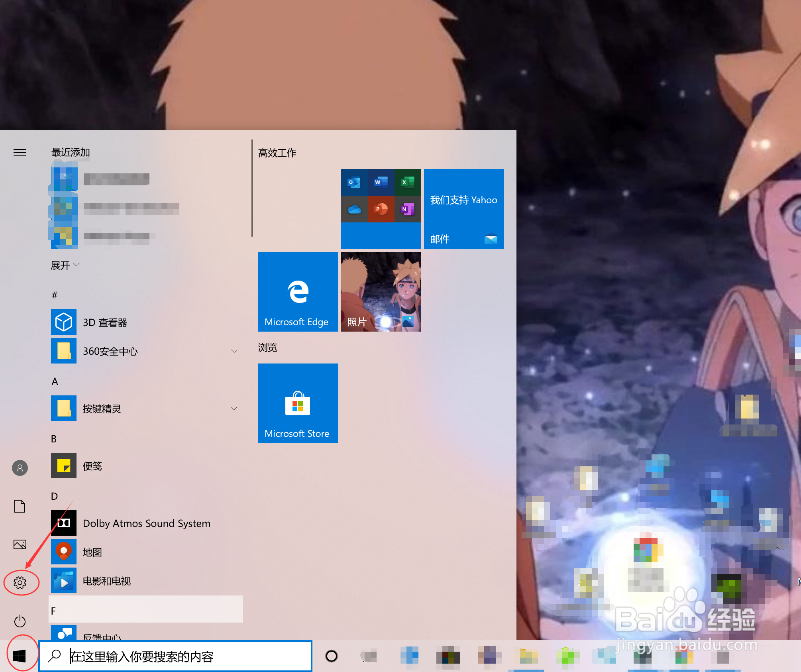Open Excel from the Office tile group
The image size is (801, 672).
[x=407, y=183]
